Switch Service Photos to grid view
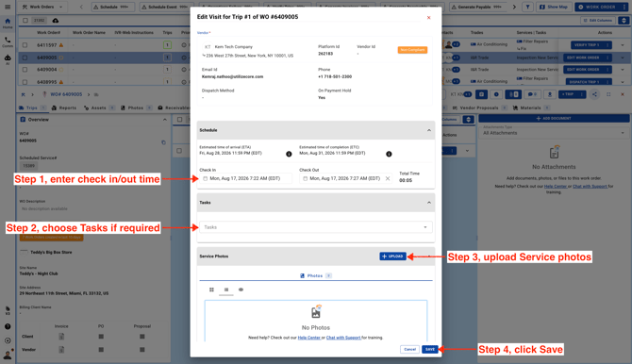The height and width of the screenshot is (364, 632). (x=211, y=290)
